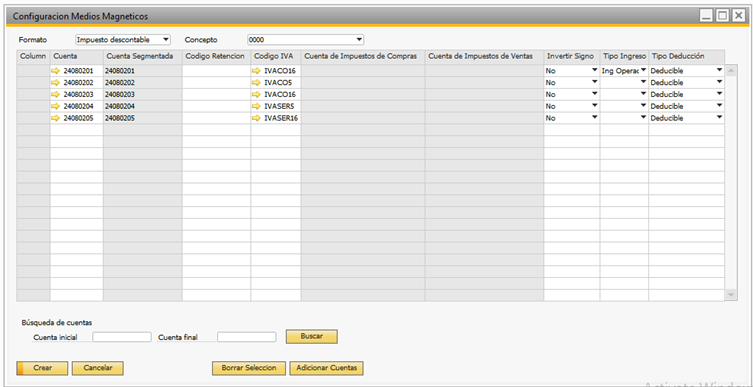
Task: Click the Borrar Seleccion button
Action: (x=249, y=368)
